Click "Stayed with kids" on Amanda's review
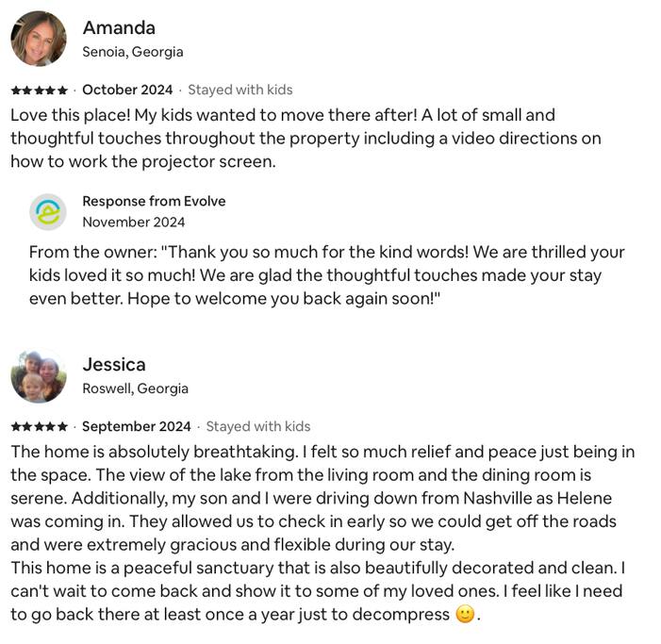 tap(240, 91)
